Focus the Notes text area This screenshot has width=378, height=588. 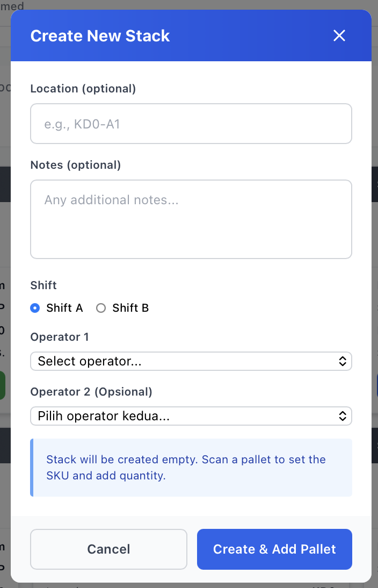[191, 219]
